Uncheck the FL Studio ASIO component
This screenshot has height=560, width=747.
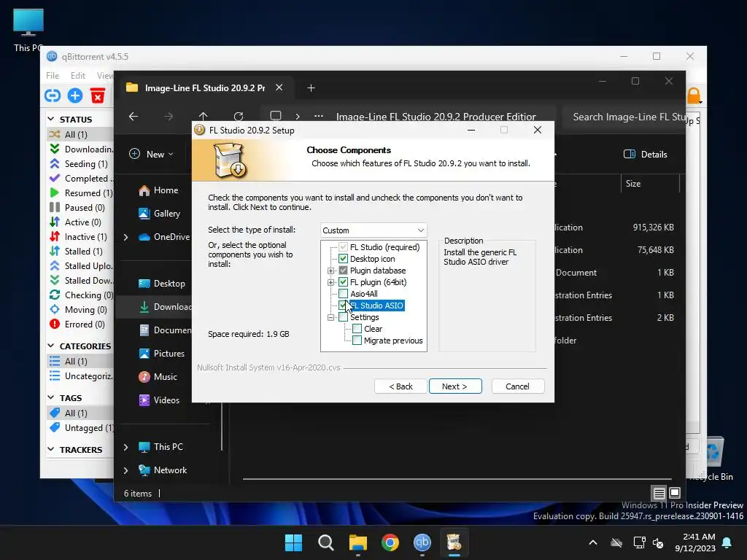[343, 306]
